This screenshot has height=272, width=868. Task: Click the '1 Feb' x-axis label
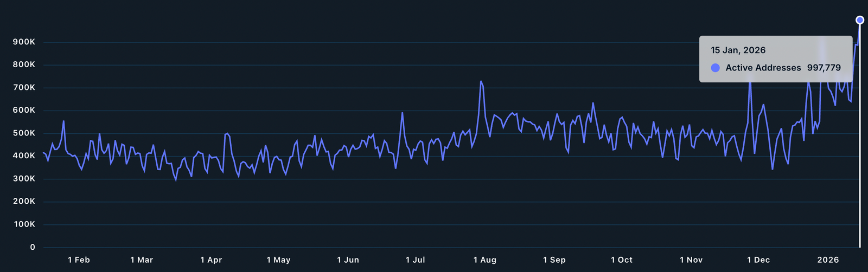tap(79, 260)
